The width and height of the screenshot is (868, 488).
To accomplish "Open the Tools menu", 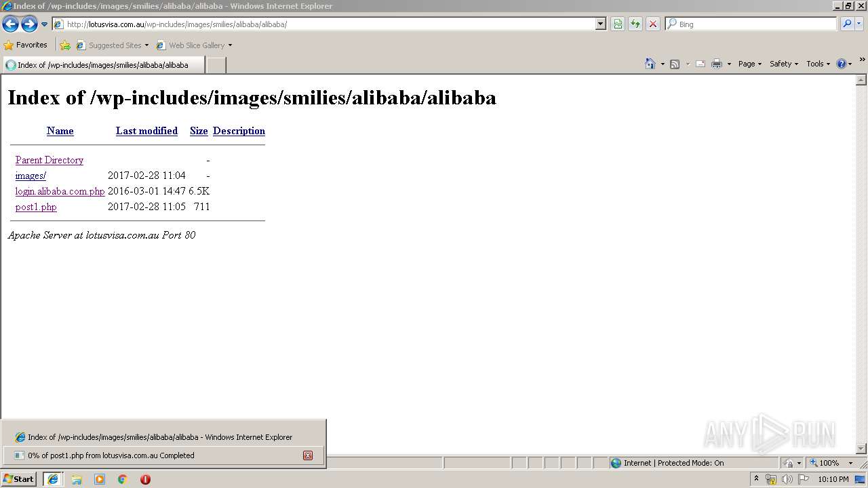I will [x=818, y=64].
